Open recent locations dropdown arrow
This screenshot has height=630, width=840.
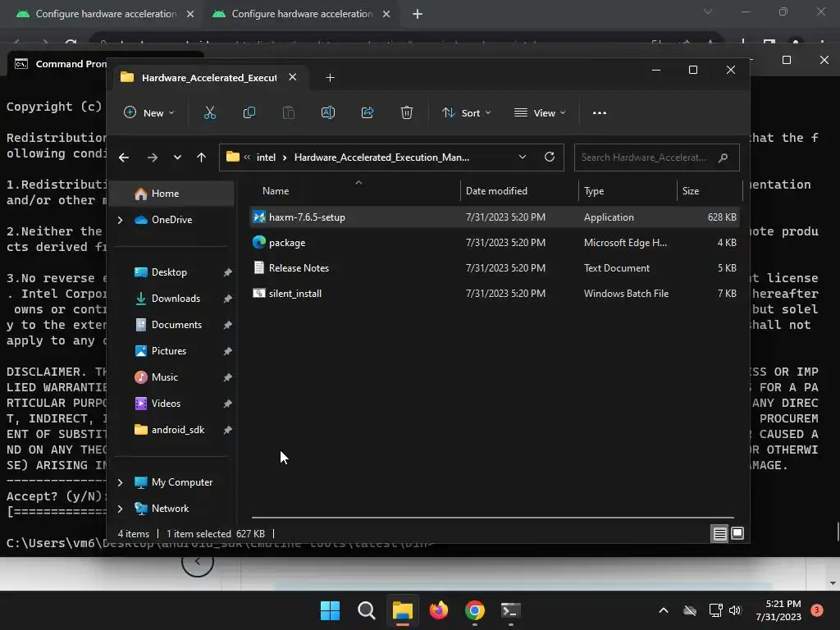tap(177, 157)
